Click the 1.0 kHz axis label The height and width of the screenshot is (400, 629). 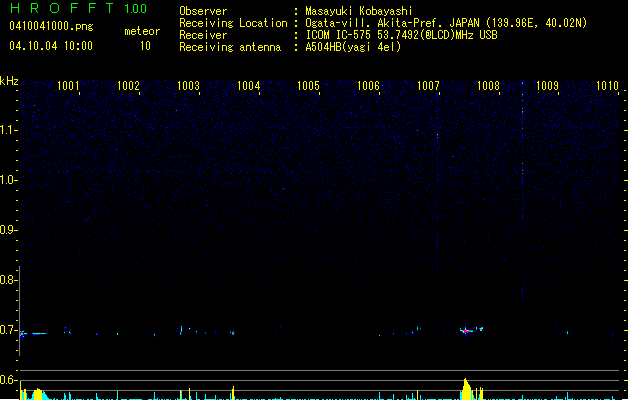8,180
